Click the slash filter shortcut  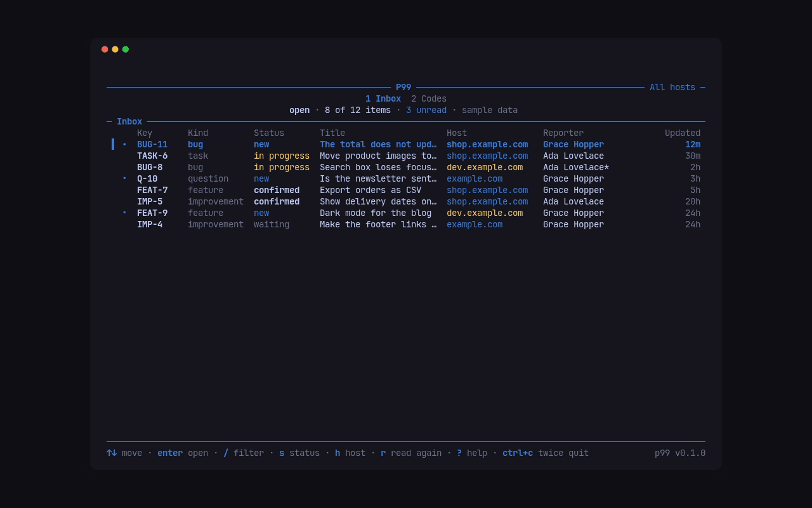(x=244, y=453)
